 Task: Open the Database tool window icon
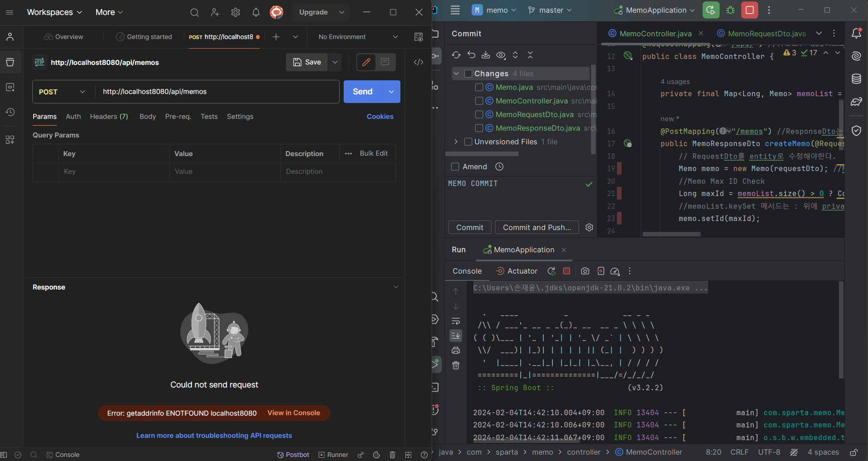pyautogui.click(x=857, y=79)
